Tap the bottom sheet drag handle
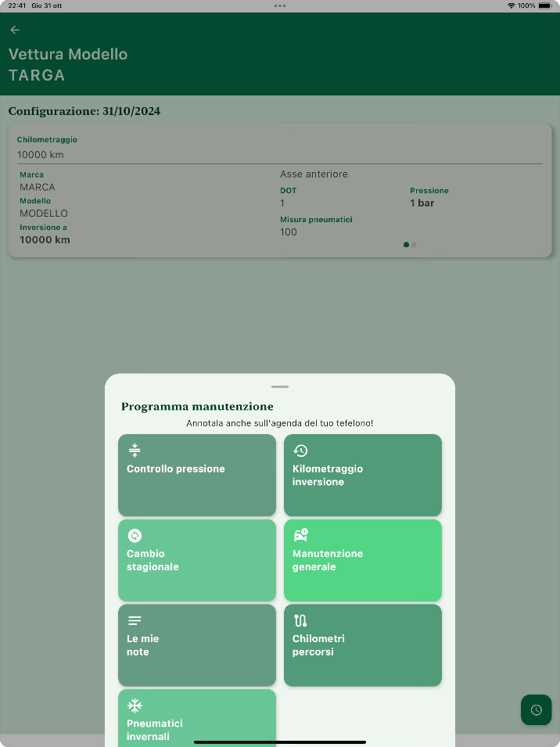This screenshot has height=747, width=560. point(280,386)
